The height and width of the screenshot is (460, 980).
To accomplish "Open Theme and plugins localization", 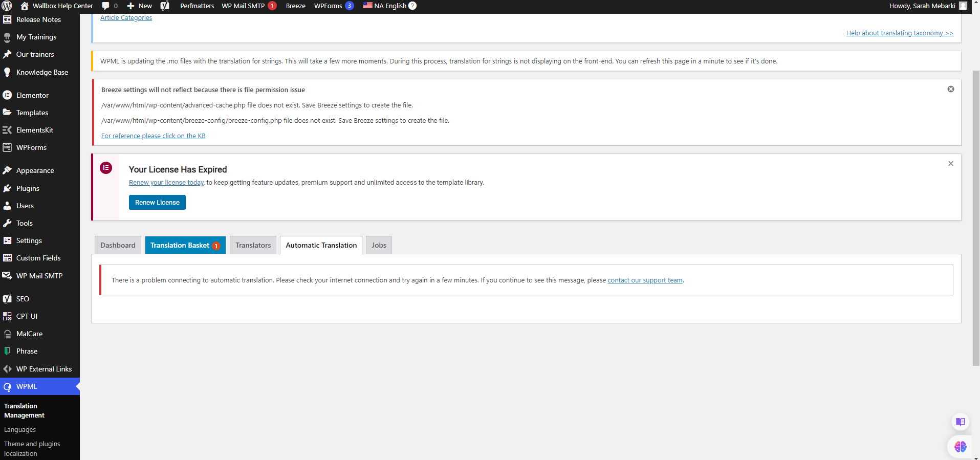I will click(32, 449).
